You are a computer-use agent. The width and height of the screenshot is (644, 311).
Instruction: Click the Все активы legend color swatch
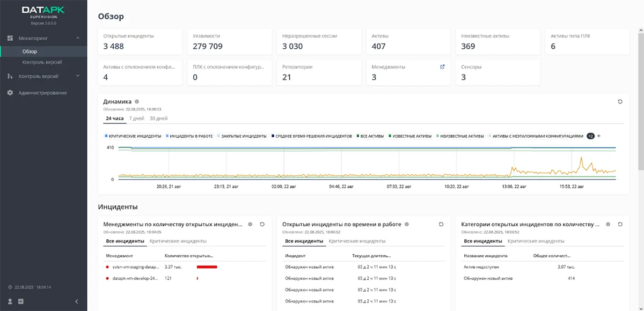coord(357,136)
